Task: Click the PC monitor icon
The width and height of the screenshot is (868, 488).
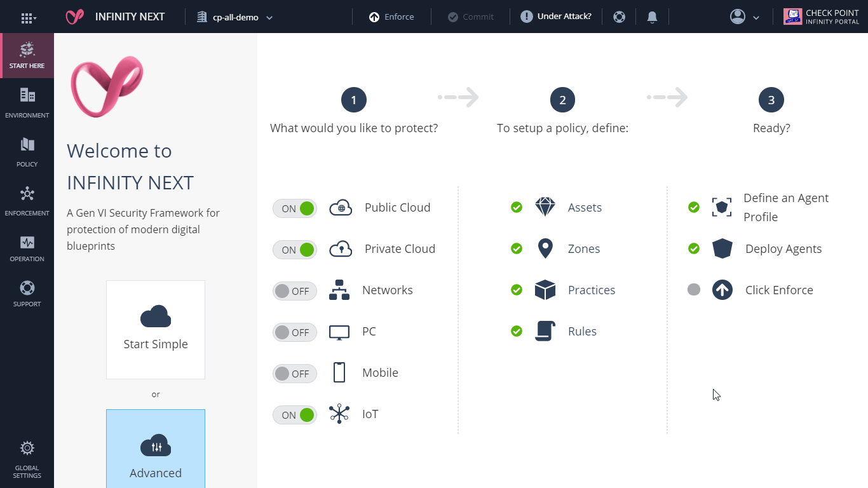Action: click(339, 332)
